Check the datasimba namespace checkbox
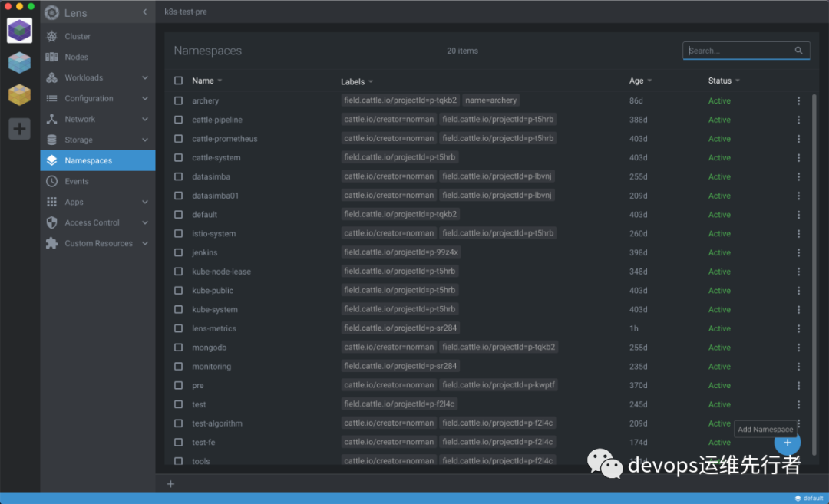This screenshot has height=504, width=829. (x=179, y=177)
